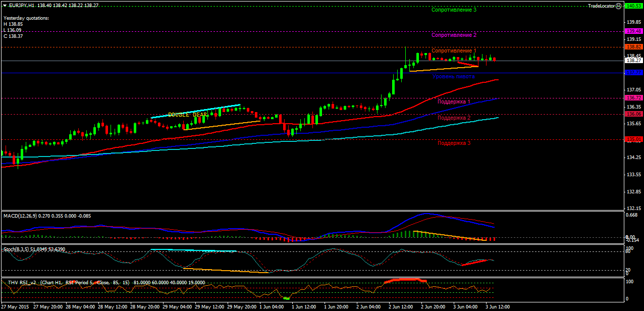
Task: Click the 132.85 price scale value
Action: [x=633, y=191]
